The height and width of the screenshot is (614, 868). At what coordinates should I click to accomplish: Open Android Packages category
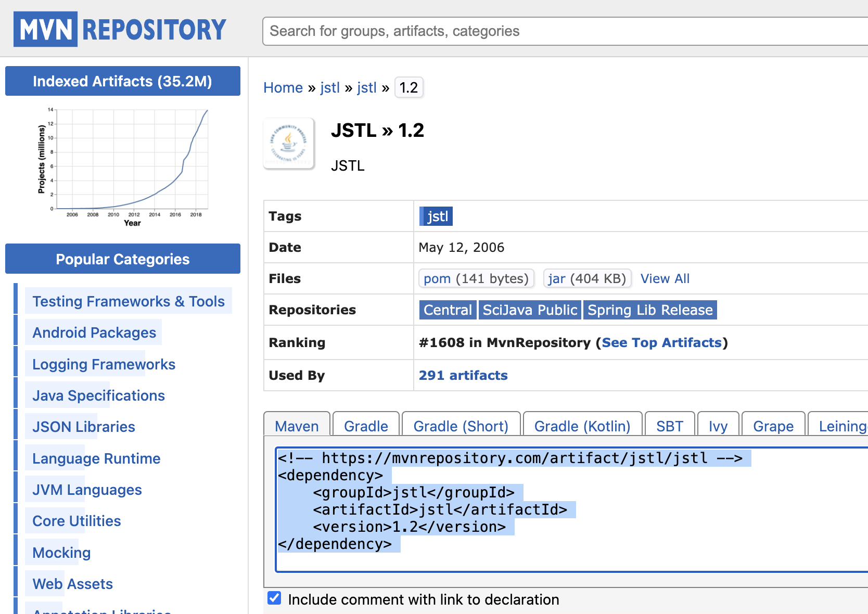[94, 332]
